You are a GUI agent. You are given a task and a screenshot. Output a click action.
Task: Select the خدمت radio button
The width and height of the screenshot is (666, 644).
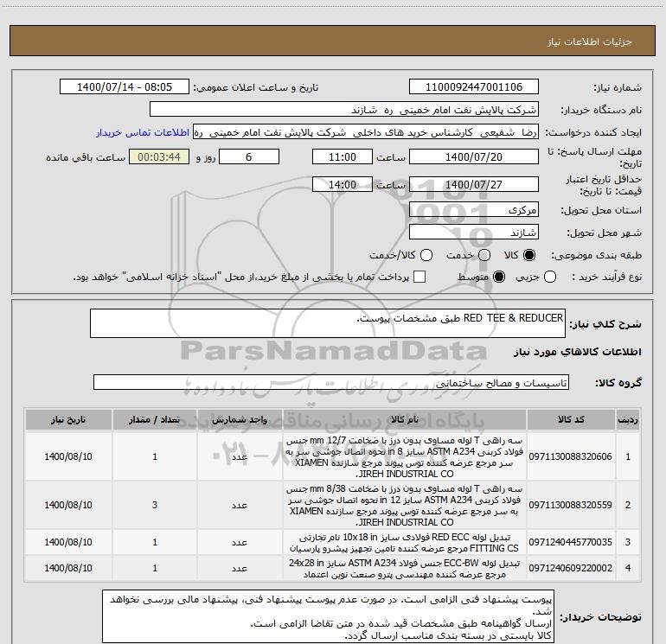(x=484, y=255)
